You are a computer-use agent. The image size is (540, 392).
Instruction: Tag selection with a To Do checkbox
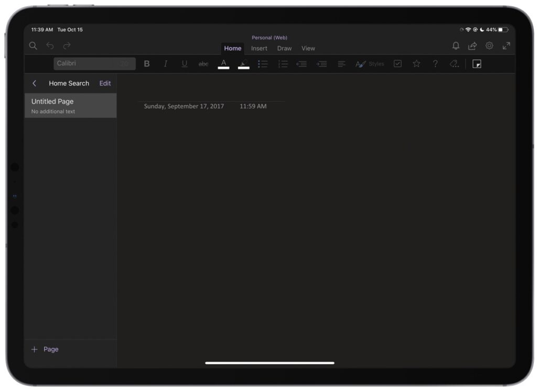coord(397,63)
